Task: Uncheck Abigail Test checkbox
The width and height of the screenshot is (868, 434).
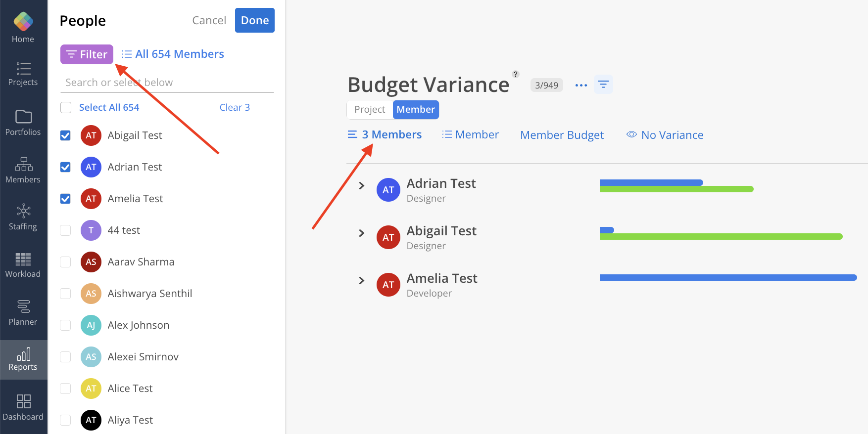Action: pyautogui.click(x=65, y=135)
